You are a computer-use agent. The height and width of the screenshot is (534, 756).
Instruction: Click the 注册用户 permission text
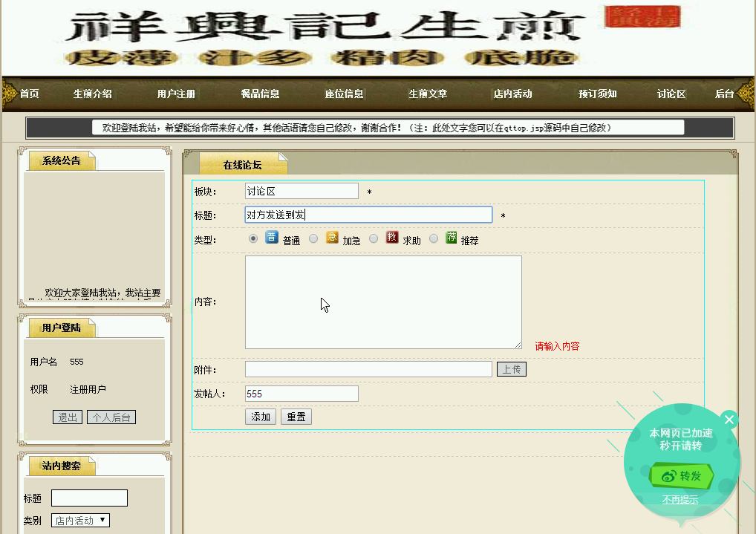click(88, 389)
